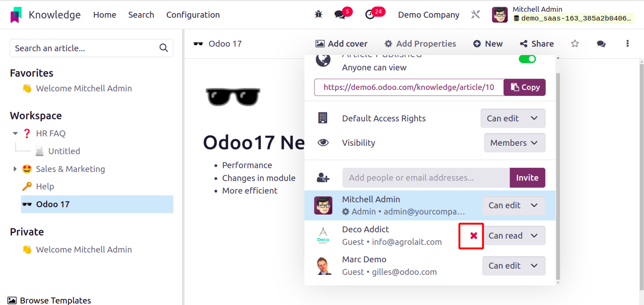
Task: Click the Copy link button
Action: tap(525, 87)
